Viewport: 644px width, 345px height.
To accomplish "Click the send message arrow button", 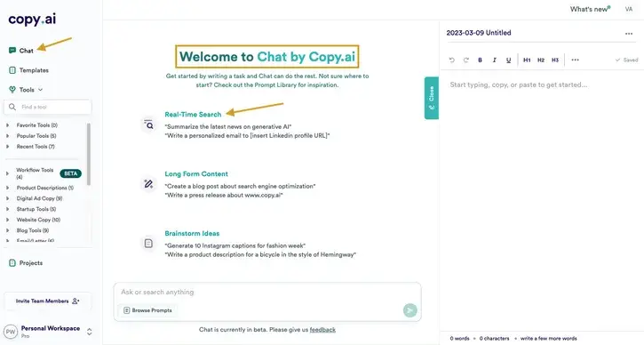I will [x=409, y=310].
